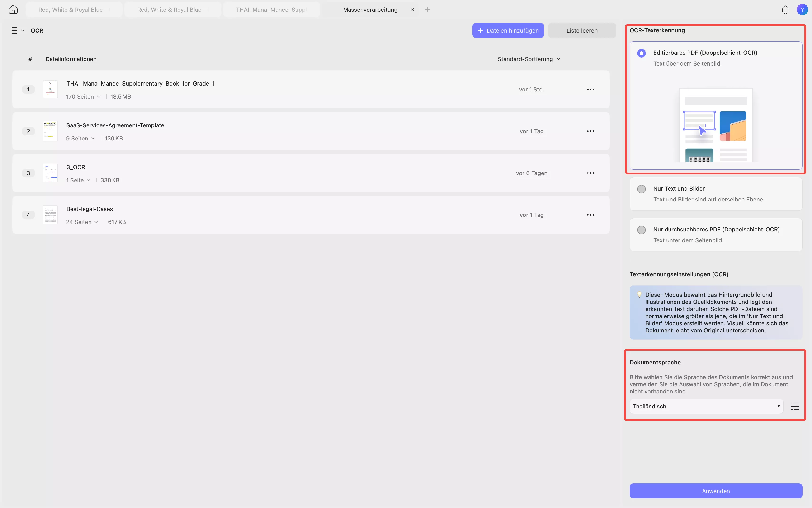This screenshot has width=812, height=508.
Task: Open more options for THAI_Mana_Manee file
Action: point(590,89)
